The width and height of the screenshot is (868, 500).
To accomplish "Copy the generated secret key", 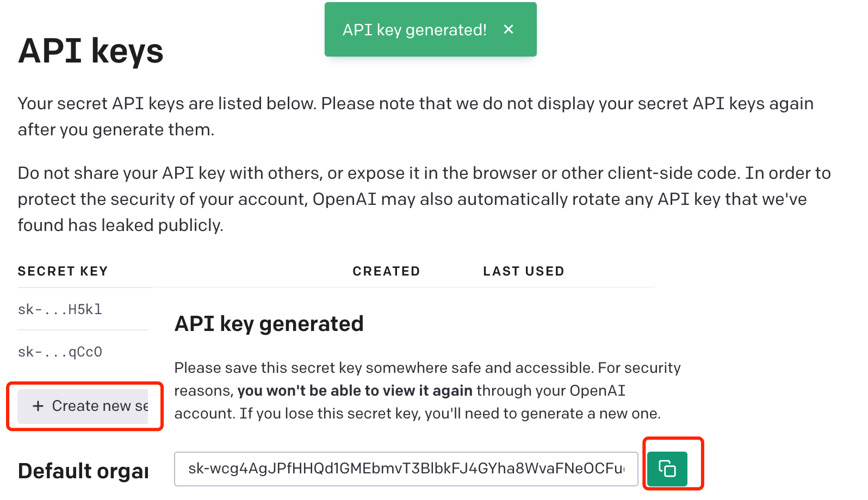I will coord(667,468).
